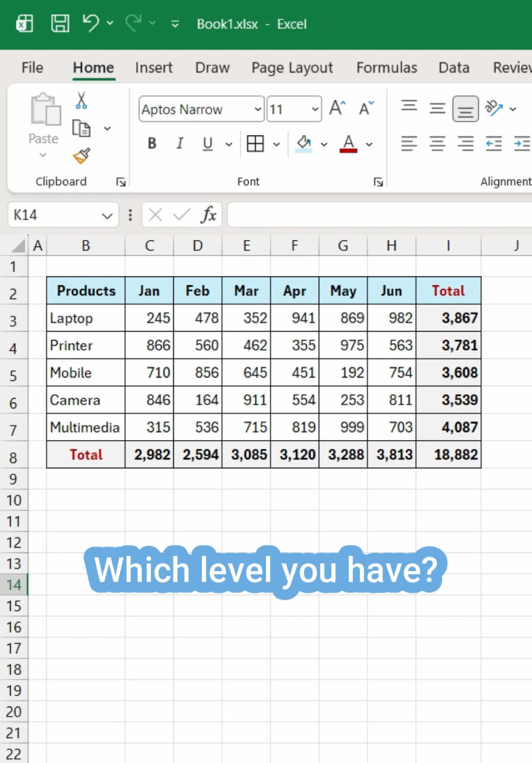Align text left
The height and width of the screenshot is (763, 532).
[x=409, y=144]
